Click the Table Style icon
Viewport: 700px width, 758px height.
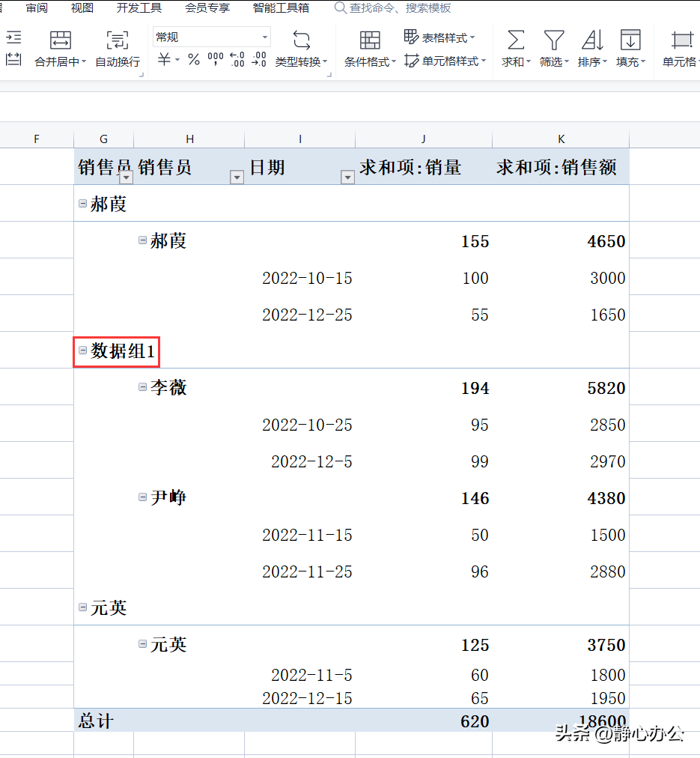click(x=411, y=37)
